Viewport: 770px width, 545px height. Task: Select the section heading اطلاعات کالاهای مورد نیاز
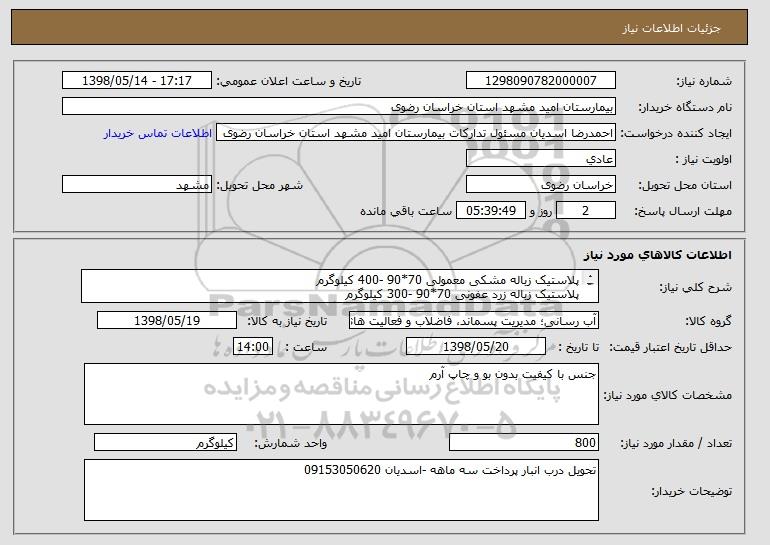click(x=658, y=255)
